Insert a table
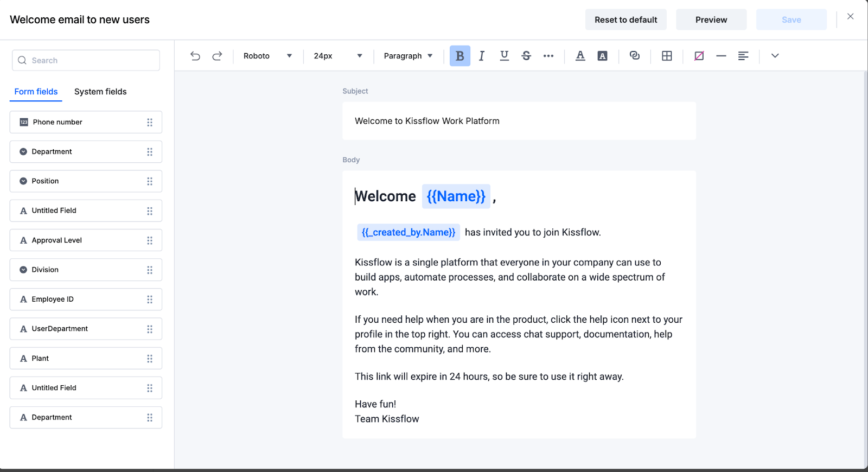 tap(667, 56)
